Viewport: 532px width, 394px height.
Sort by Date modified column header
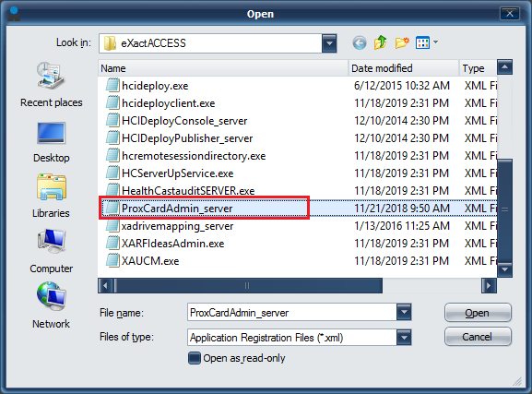[404, 68]
